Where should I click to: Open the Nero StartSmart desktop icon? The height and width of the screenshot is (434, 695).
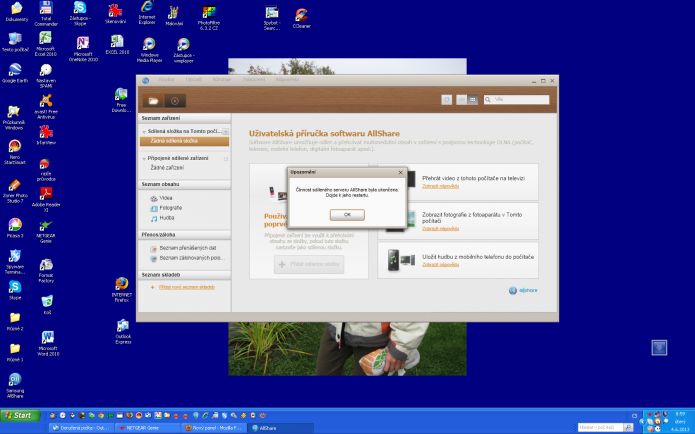tap(15, 152)
